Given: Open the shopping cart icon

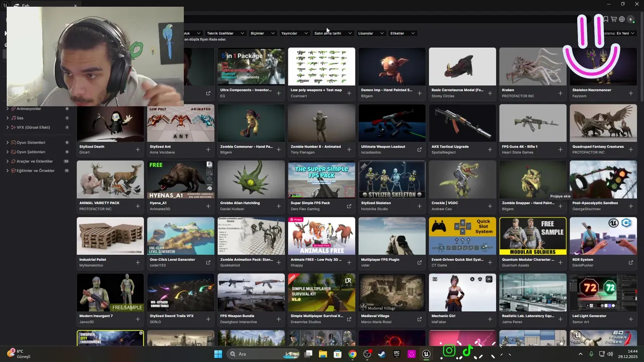Looking at the screenshot, I should tap(614, 19).
